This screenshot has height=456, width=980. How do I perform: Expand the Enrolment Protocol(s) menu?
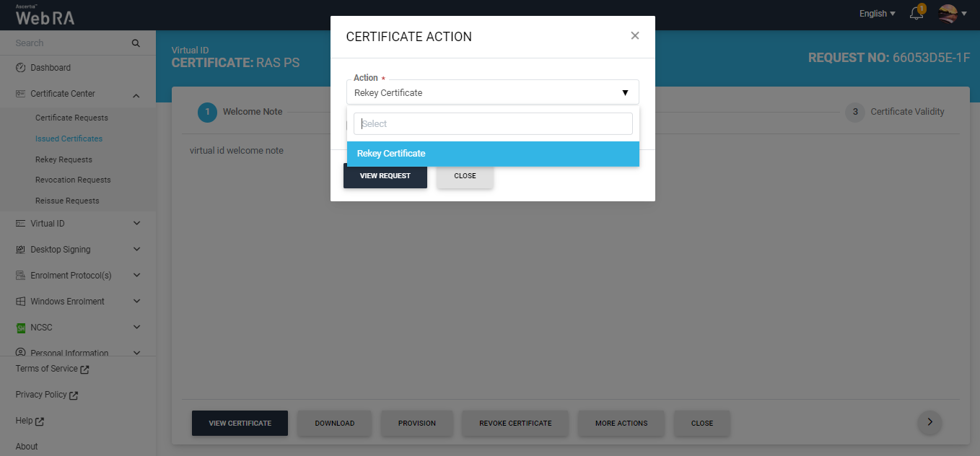tap(136, 276)
